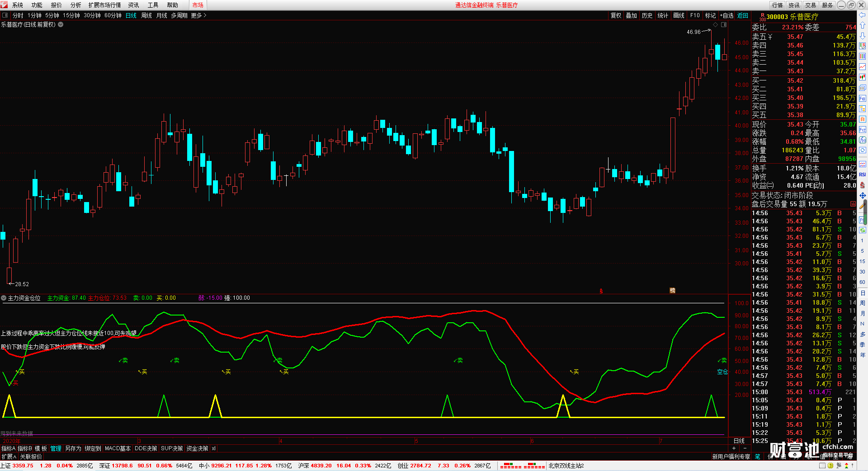
Task: Click the yellow status icon in bottom status bar
Action: (x=830, y=466)
